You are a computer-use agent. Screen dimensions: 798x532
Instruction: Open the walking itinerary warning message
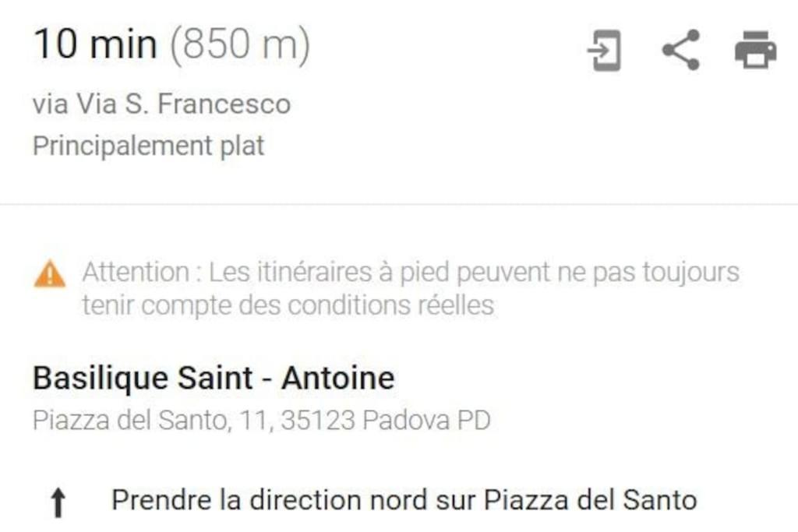tap(410, 288)
